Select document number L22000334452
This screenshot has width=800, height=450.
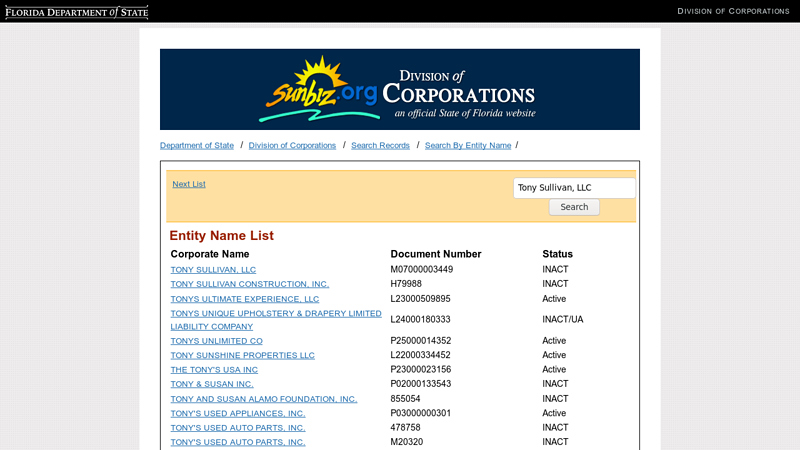pos(420,355)
